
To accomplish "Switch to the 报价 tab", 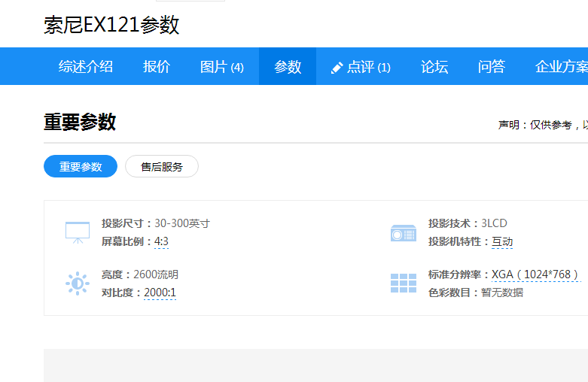I will point(157,67).
